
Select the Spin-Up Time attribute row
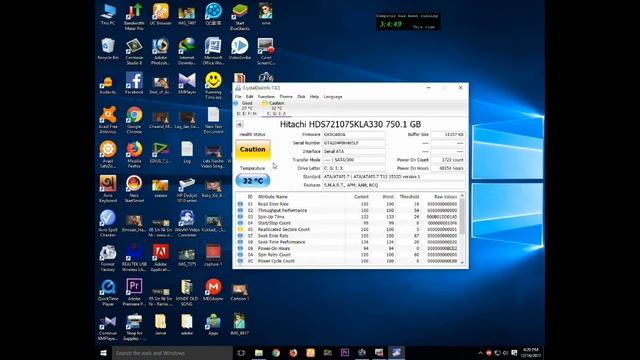click(x=347, y=217)
